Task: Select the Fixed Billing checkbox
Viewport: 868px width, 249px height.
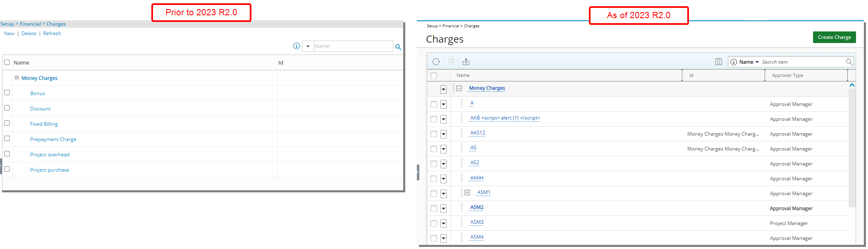Action: coord(7,123)
